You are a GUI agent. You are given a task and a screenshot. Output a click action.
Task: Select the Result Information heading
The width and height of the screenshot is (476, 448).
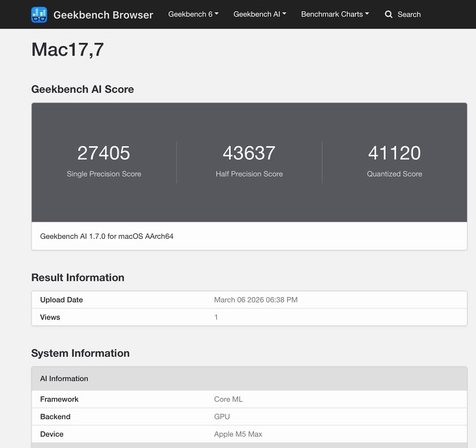[x=77, y=278]
